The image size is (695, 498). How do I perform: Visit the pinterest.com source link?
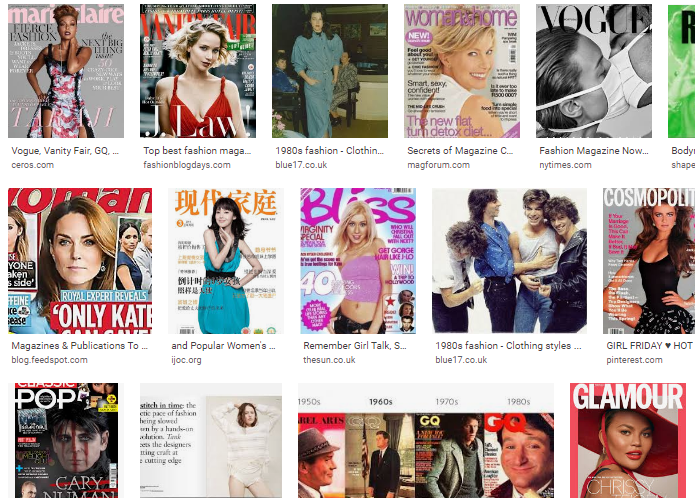pyautogui.click(x=634, y=360)
